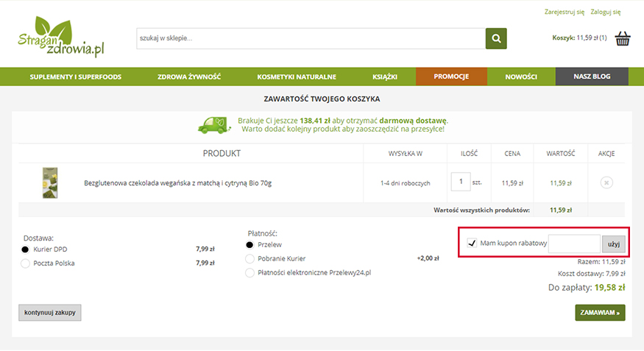The image size is (644, 351).
Task: Open the Nasz Blog tab
Action: tap(592, 77)
